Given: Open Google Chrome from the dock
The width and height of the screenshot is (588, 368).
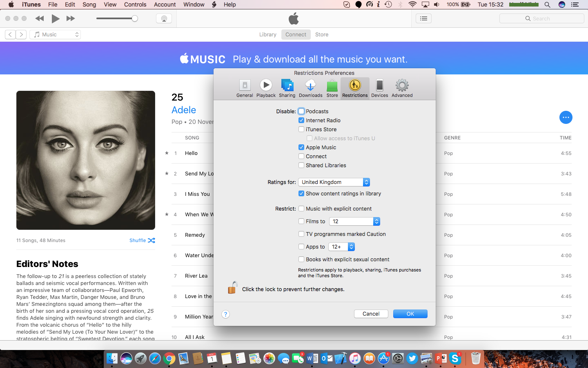Looking at the screenshot, I should 169,359.
